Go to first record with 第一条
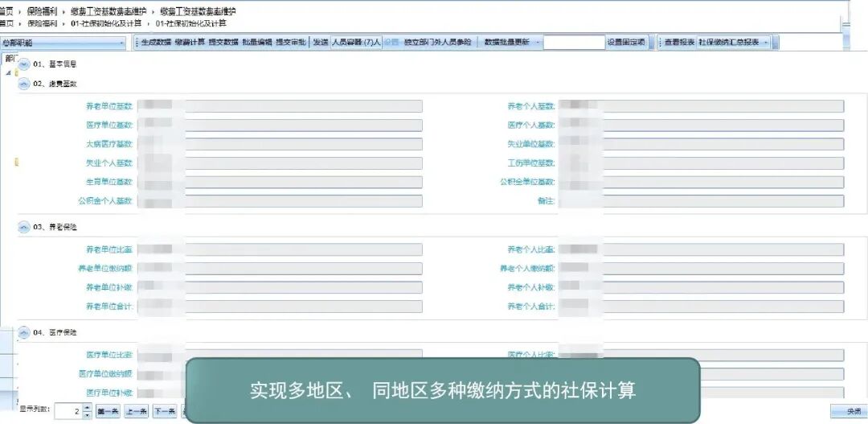868x424 pixels. point(108,411)
